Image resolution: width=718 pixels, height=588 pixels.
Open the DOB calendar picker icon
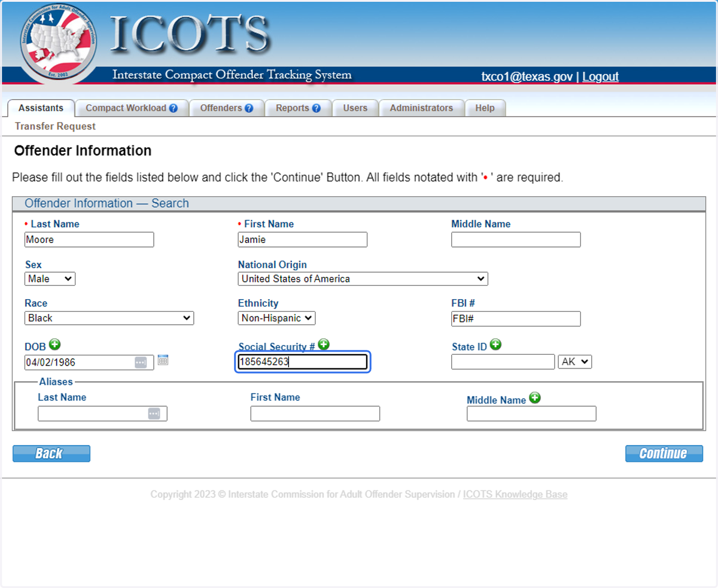(x=163, y=360)
